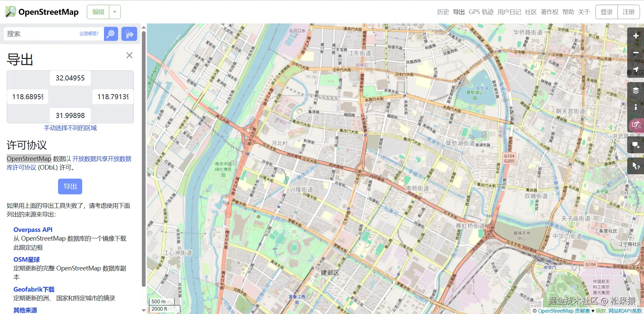Open the OpenStreetMap 贡献者 attribution link
644x314 pixels.
point(563,311)
